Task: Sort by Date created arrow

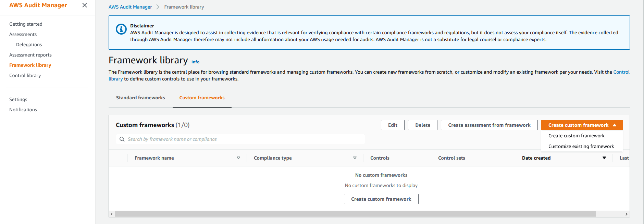Action: [x=604, y=158]
